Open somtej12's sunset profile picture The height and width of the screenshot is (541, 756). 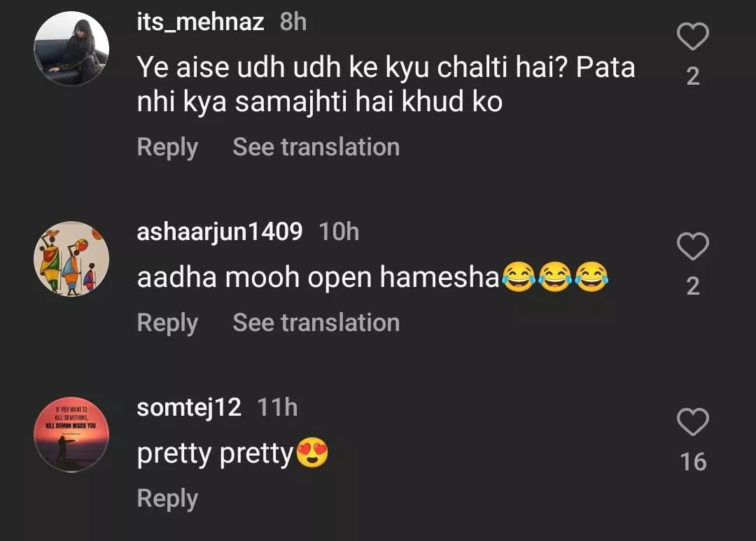71,435
